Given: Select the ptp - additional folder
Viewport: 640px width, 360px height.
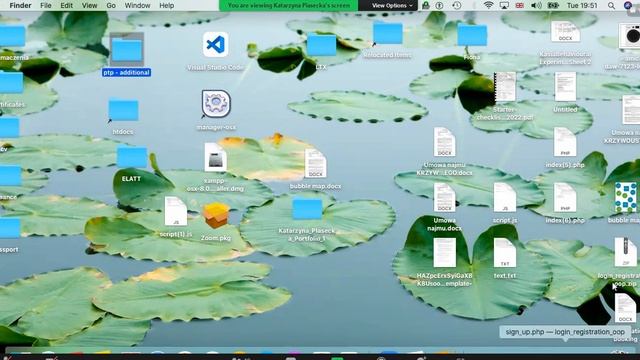Looking at the screenshot, I should click(x=127, y=50).
